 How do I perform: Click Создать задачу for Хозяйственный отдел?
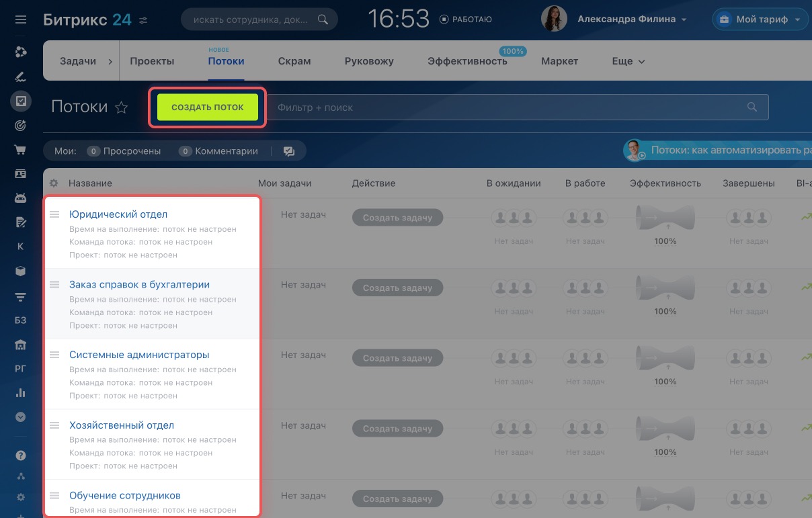397,428
